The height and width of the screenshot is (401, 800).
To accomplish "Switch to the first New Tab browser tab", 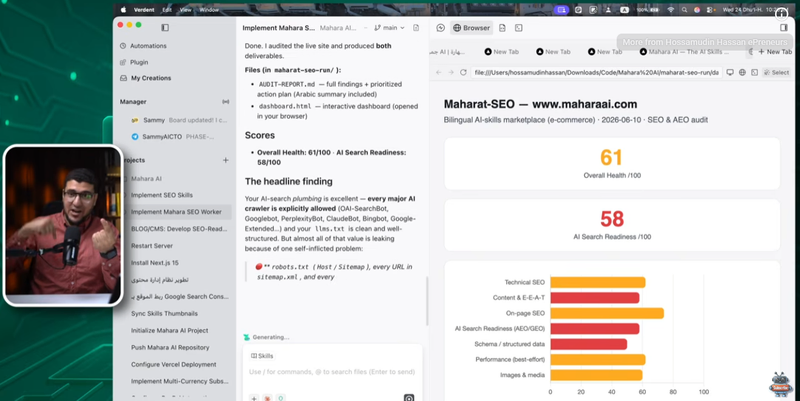I will click(502, 52).
